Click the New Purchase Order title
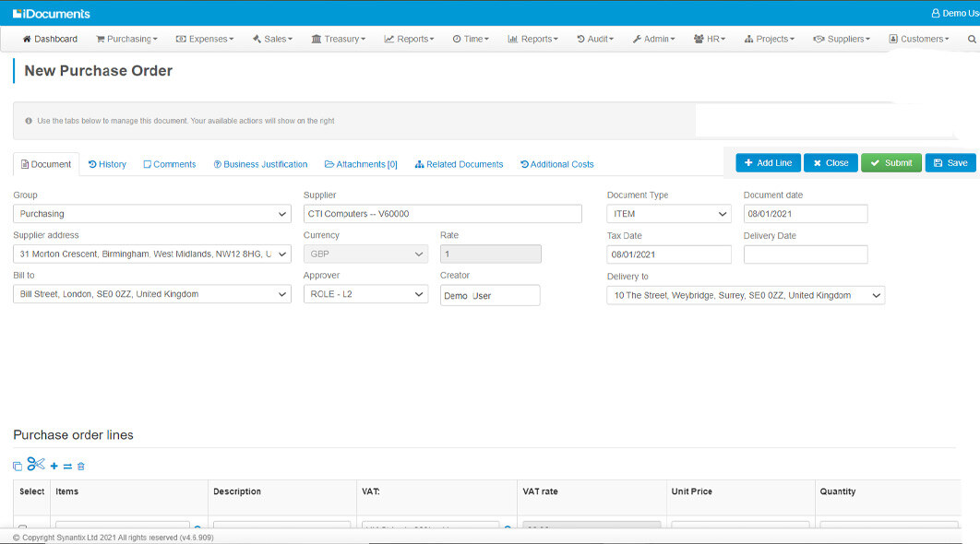The image size is (980, 544). point(98,71)
